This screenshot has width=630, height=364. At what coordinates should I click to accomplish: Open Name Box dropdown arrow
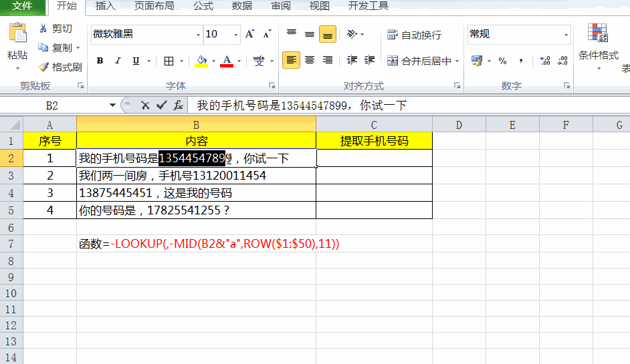click(112, 106)
